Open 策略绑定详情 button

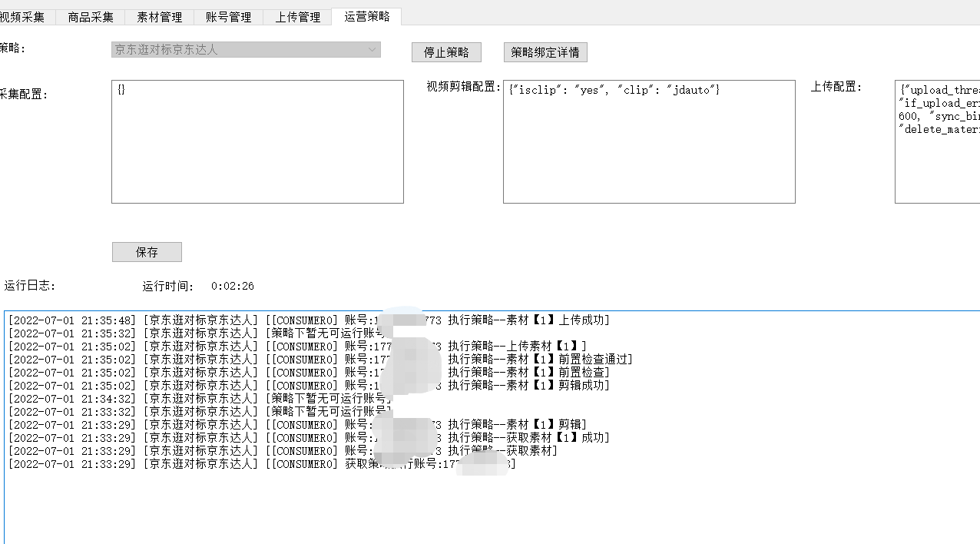click(x=545, y=52)
